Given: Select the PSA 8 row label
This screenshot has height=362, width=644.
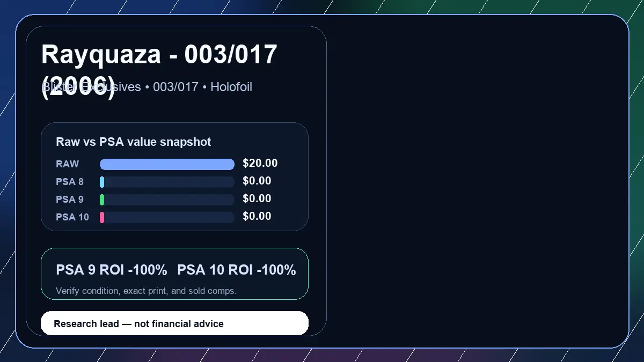Looking at the screenshot, I should click(70, 182).
